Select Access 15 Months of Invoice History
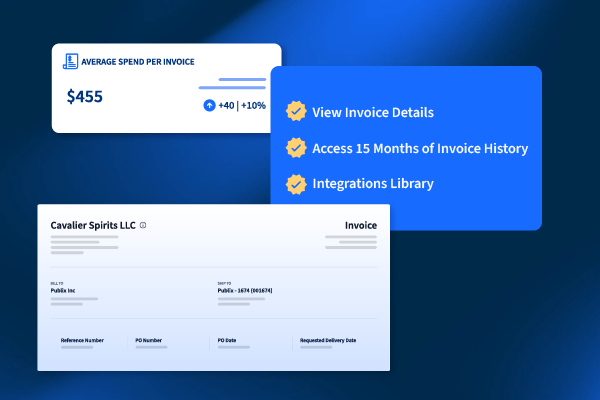 click(x=420, y=148)
